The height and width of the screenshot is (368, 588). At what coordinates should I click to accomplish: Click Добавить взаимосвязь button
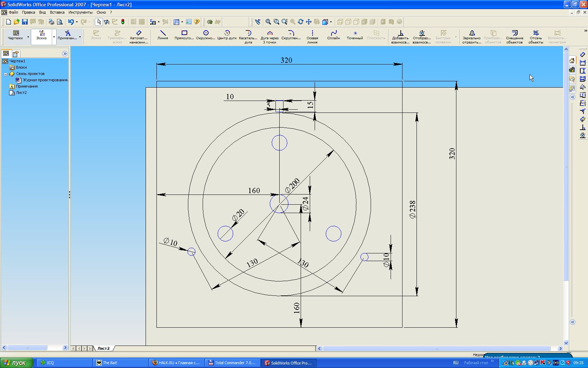click(x=400, y=36)
